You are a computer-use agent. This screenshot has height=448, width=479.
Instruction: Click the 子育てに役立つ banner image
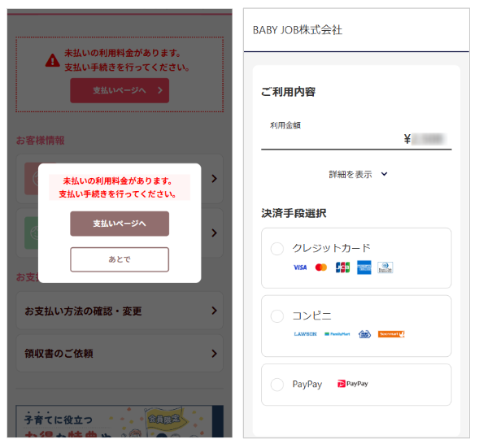click(120, 421)
